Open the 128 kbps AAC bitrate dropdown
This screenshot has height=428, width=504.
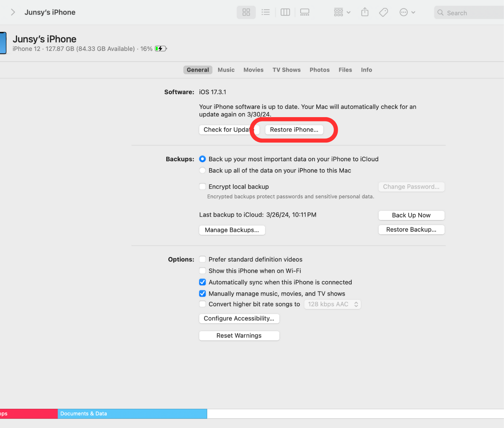[332, 304]
